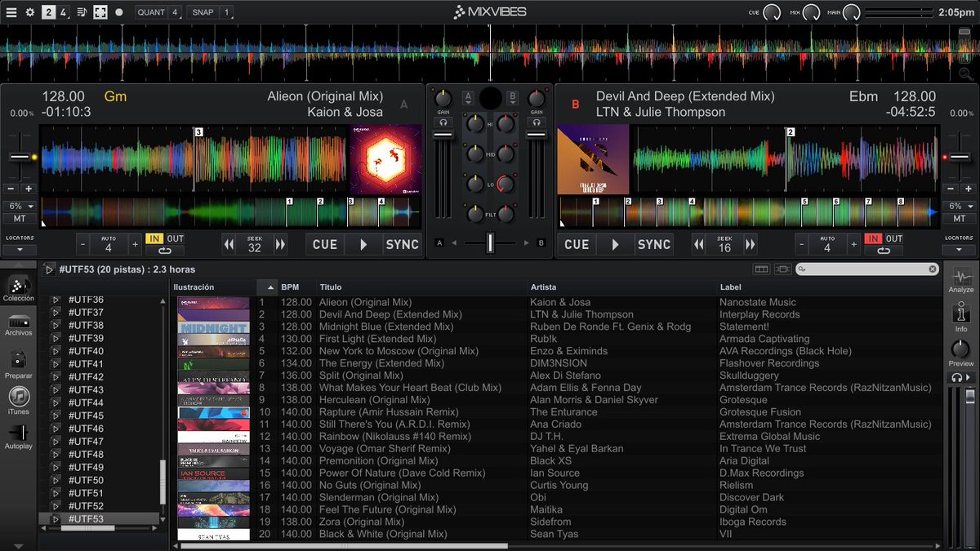Click the Analyze icon

[961, 280]
